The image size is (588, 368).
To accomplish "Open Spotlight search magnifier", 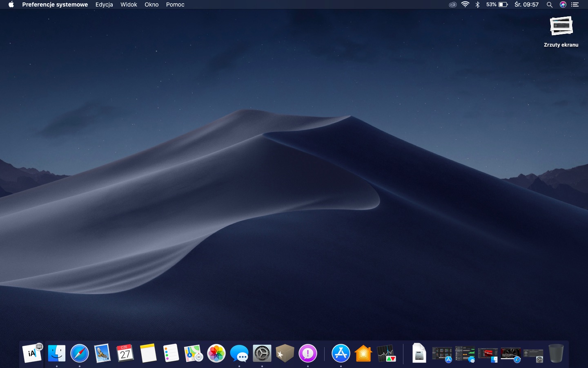I will pyautogui.click(x=550, y=4).
